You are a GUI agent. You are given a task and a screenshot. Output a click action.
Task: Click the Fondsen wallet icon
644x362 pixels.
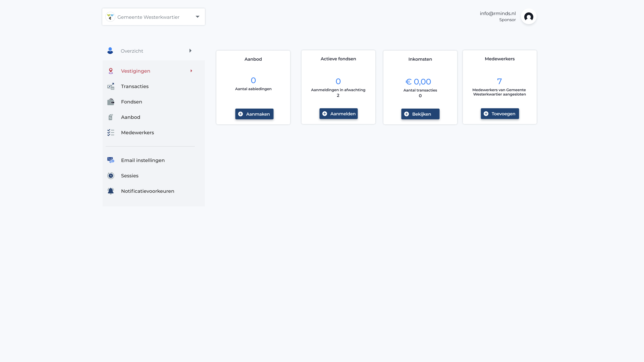(111, 102)
